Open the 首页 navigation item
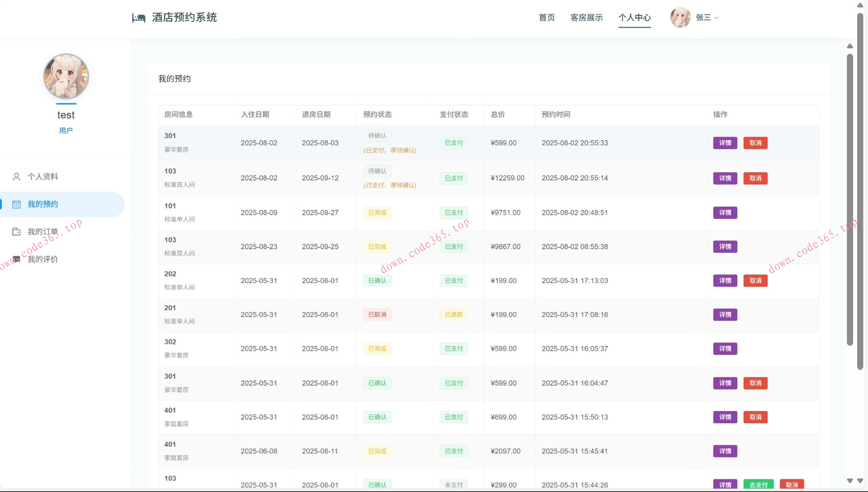Image resolution: width=868 pixels, height=492 pixels. coord(547,18)
